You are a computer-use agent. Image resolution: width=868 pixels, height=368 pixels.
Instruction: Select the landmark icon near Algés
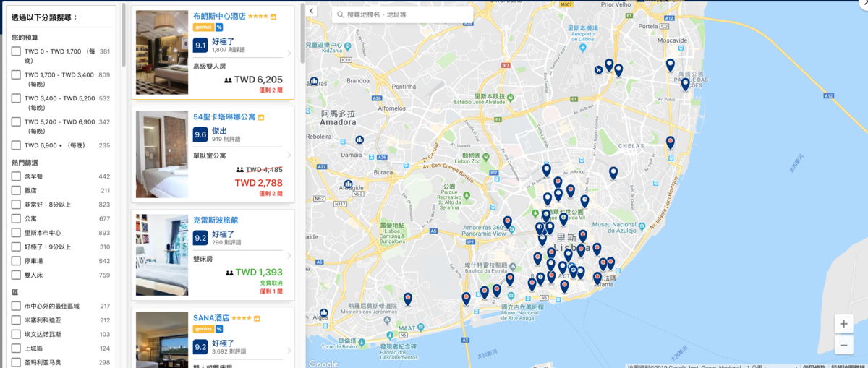click(x=323, y=312)
